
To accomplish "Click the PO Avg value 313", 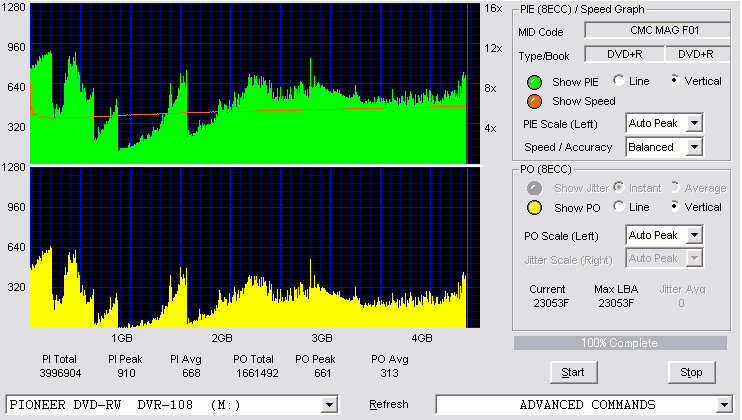I will 389,373.
